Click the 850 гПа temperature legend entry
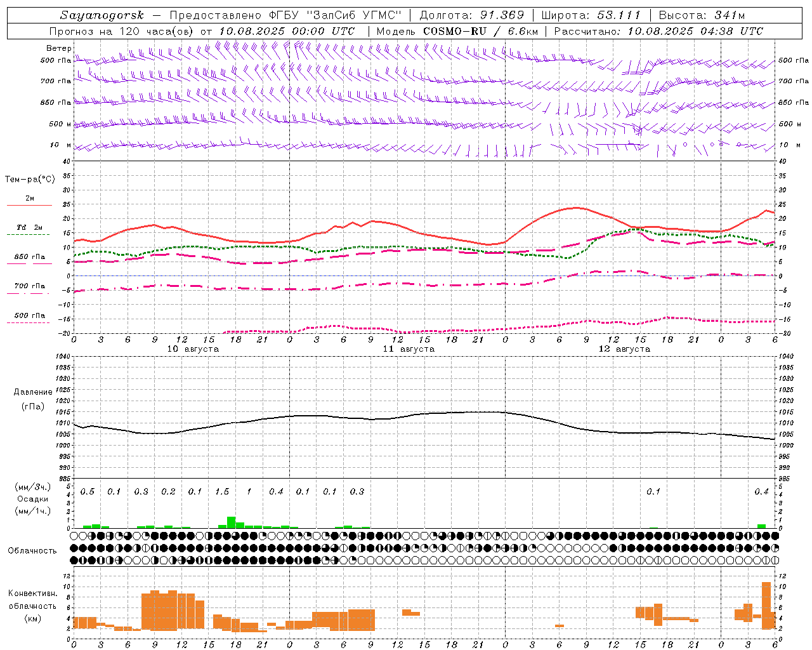The height and width of the screenshot is (650, 812). 29,257
